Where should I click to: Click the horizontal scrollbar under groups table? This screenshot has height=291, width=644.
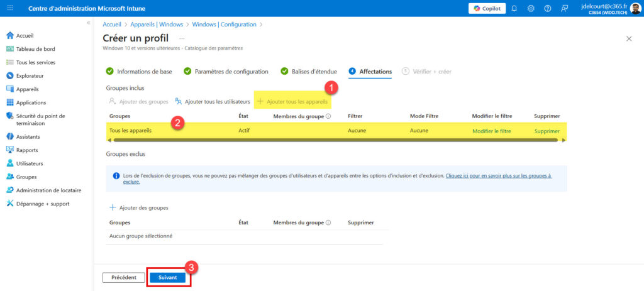click(335, 140)
